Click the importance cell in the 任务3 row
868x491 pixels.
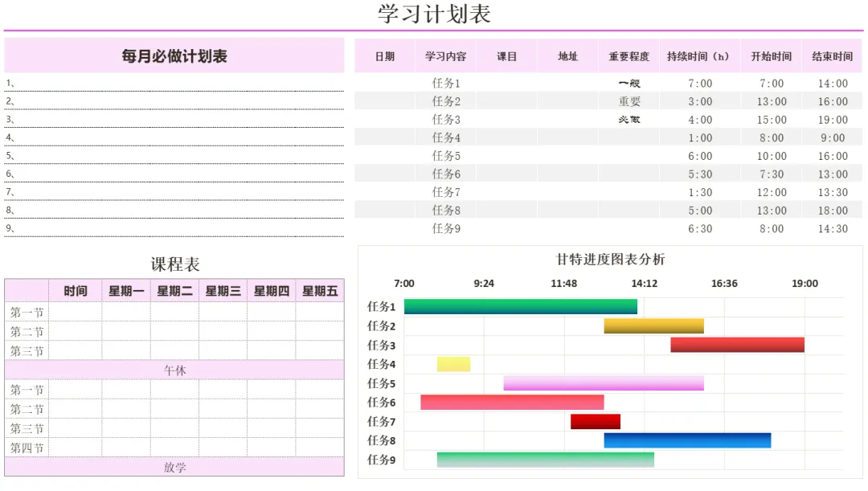coord(629,120)
